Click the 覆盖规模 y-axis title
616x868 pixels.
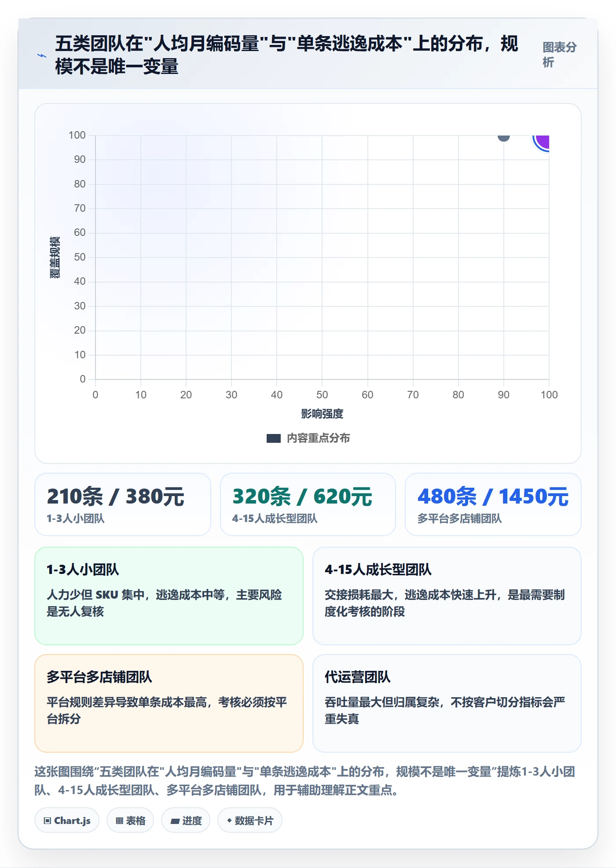coord(55,257)
